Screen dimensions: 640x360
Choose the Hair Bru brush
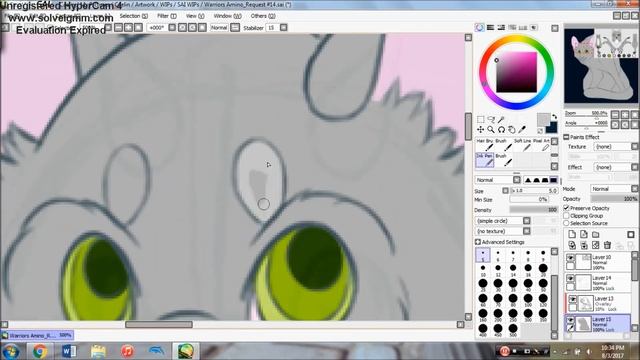pos(484,144)
